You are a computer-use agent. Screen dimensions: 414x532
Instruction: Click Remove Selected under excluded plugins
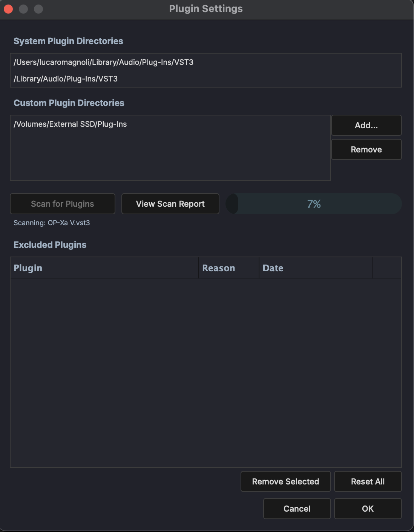point(285,481)
